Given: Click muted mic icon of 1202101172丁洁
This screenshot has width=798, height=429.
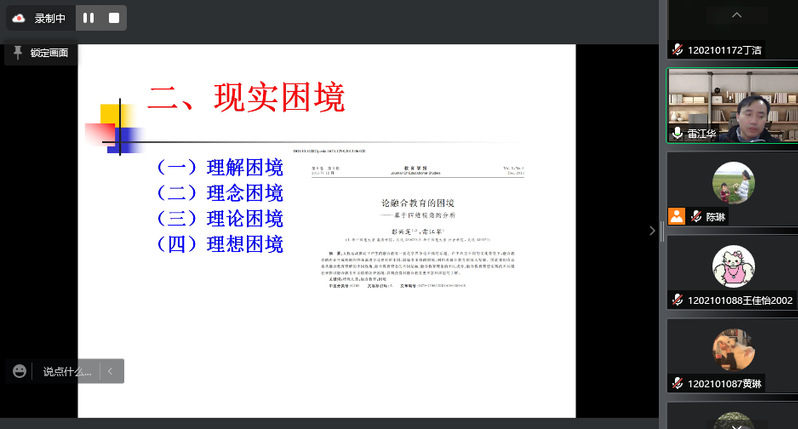Looking at the screenshot, I should (677, 49).
